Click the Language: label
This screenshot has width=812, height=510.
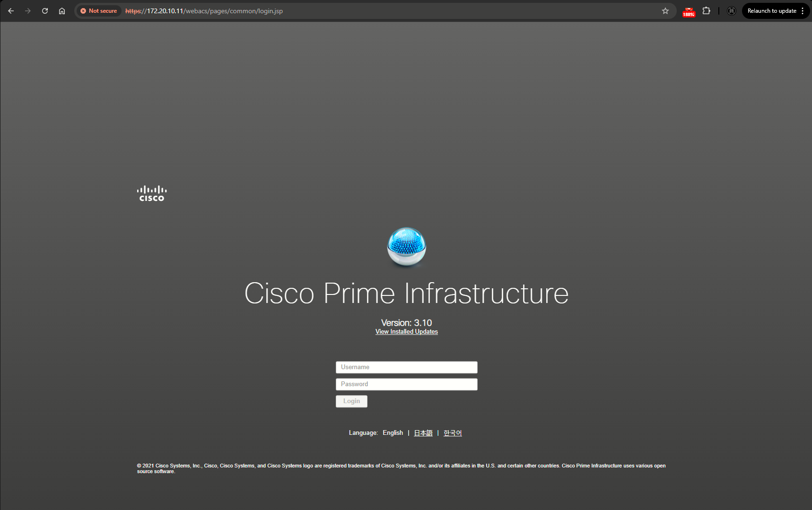(x=363, y=433)
